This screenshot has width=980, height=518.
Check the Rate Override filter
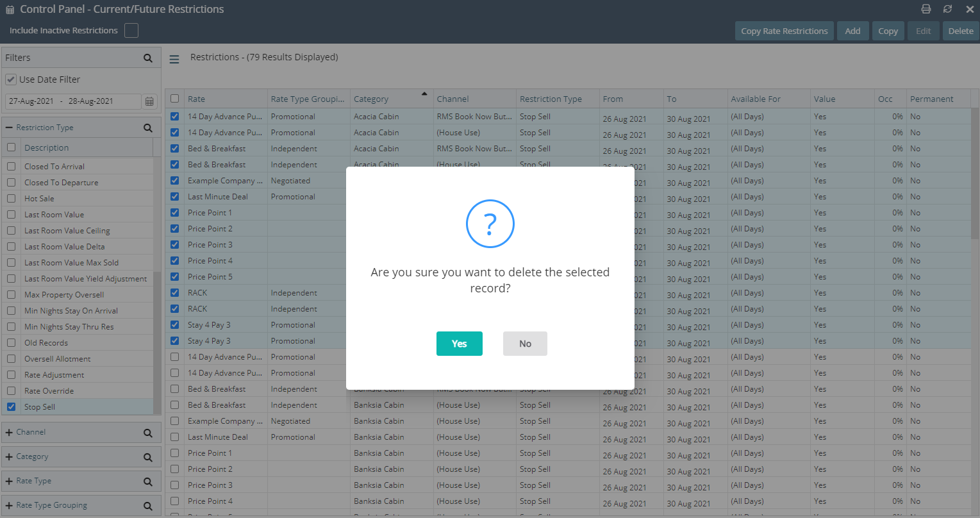(11, 390)
